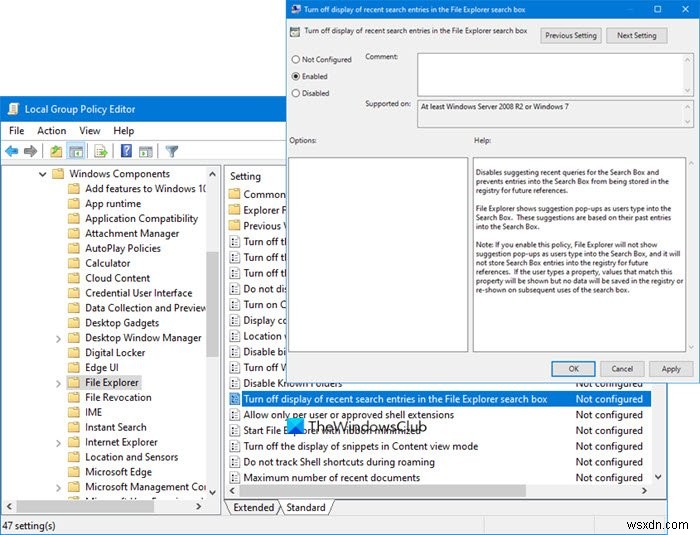Viewport: 700px width, 535px height.
Task: Open the Help menu
Action: coord(124,131)
